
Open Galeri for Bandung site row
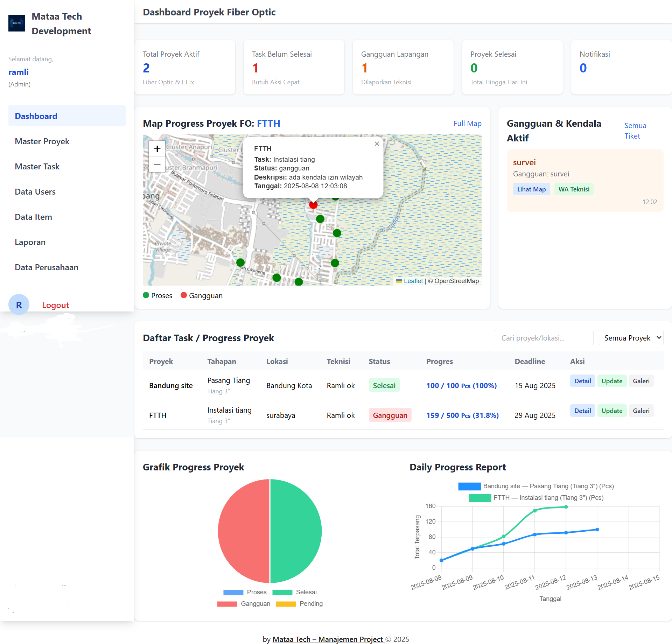pos(641,381)
